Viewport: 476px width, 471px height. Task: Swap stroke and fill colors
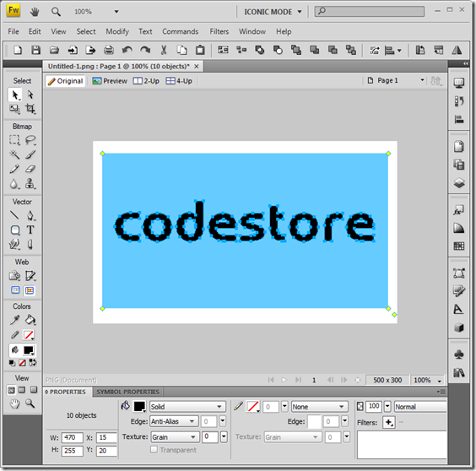pyautogui.click(x=32, y=363)
